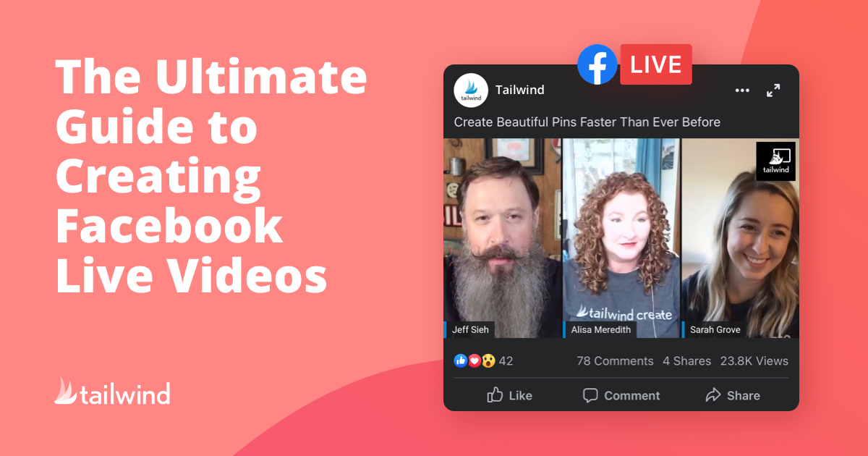Click the Tailwind logo in the bottom left
The image size is (868, 456).
[x=112, y=392]
